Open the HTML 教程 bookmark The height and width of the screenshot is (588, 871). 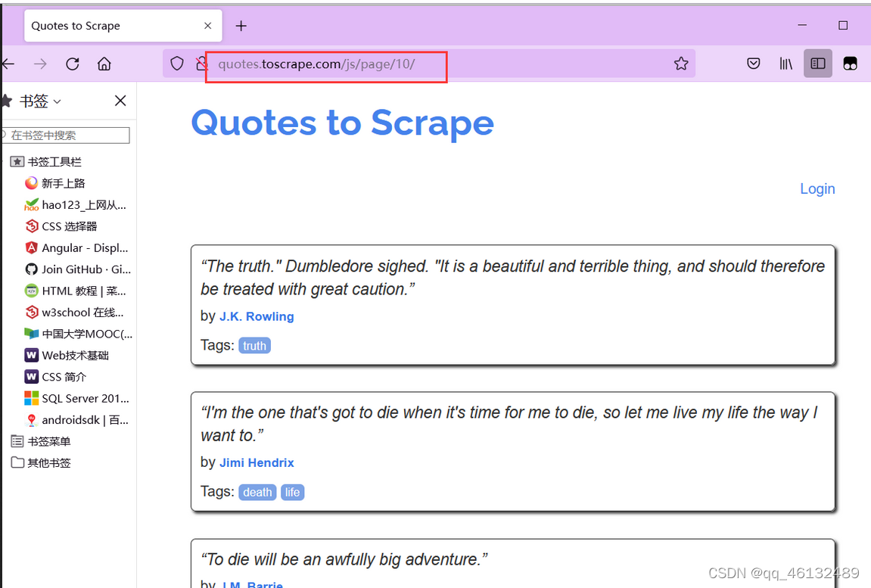tap(76, 291)
